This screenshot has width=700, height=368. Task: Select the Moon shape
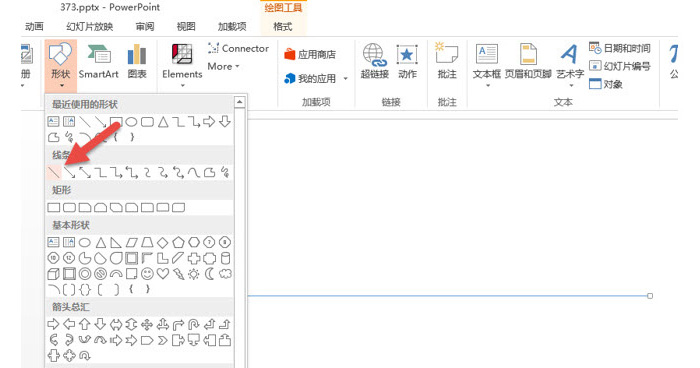[x=209, y=274]
